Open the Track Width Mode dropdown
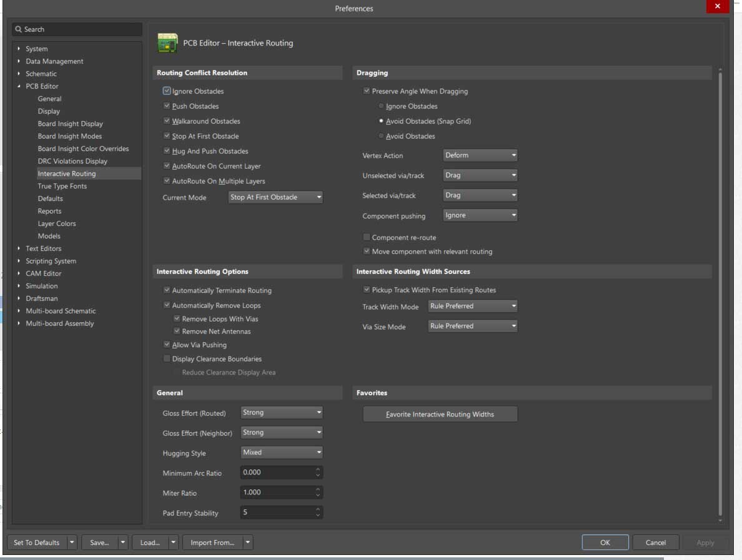This screenshot has width=742, height=560. click(x=472, y=307)
